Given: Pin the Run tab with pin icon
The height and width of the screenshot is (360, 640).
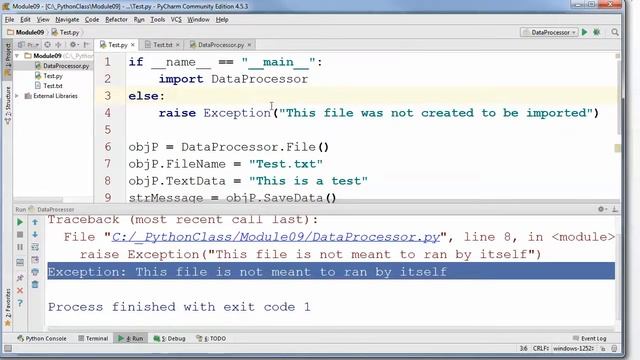Looking at the screenshot, I should (x=20, y=278).
